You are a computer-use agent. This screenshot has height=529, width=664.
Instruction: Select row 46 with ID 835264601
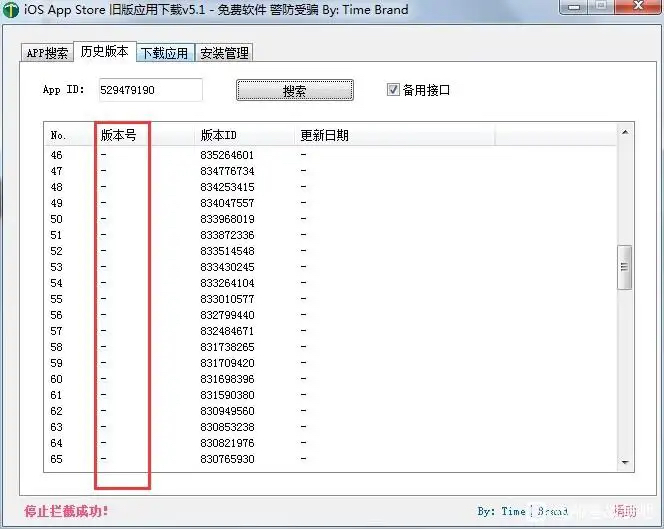point(227,155)
